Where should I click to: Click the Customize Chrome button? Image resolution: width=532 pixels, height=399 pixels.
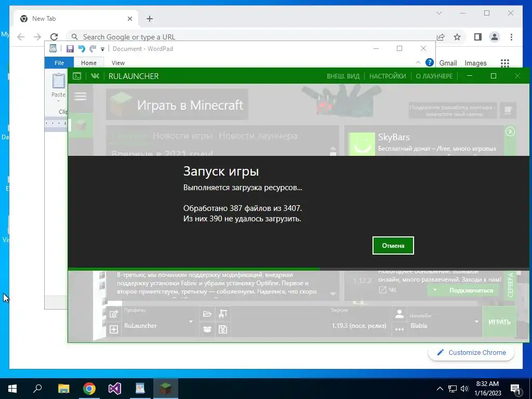point(471,353)
